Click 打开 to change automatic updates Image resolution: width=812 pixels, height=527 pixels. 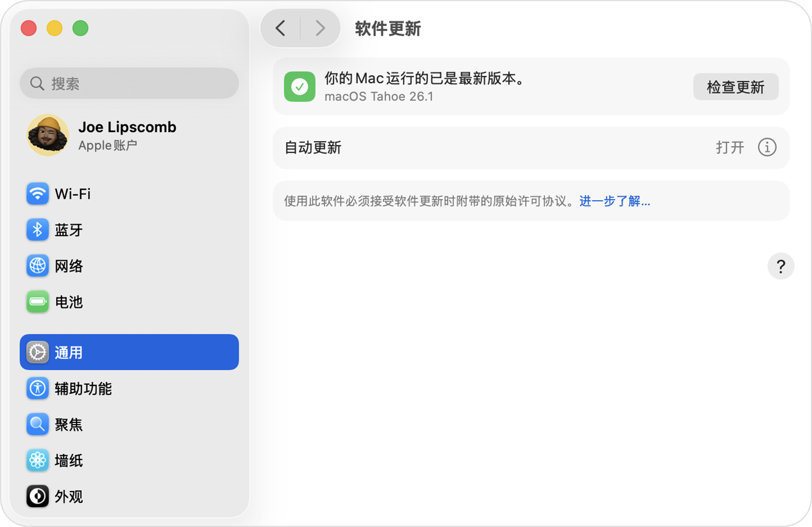tap(730, 147)
